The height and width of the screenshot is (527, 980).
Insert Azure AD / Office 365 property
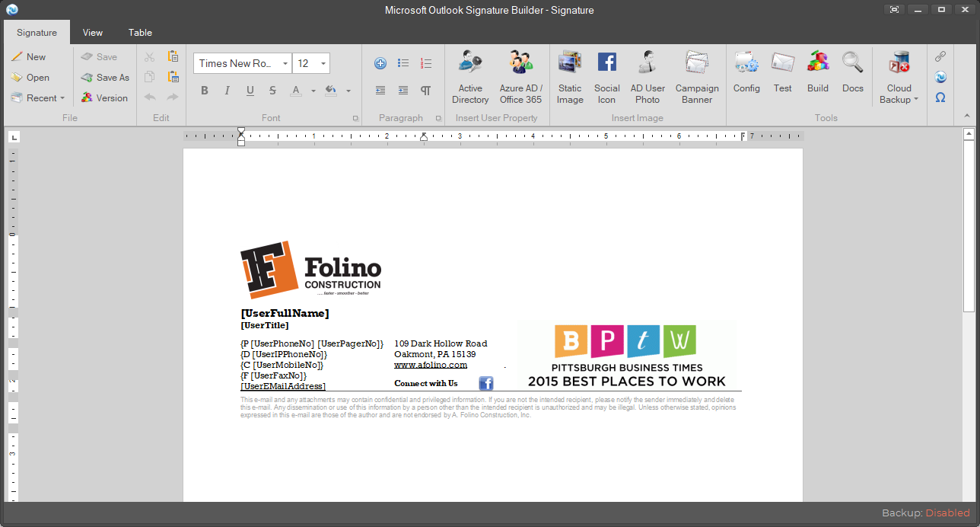(521, 77)
